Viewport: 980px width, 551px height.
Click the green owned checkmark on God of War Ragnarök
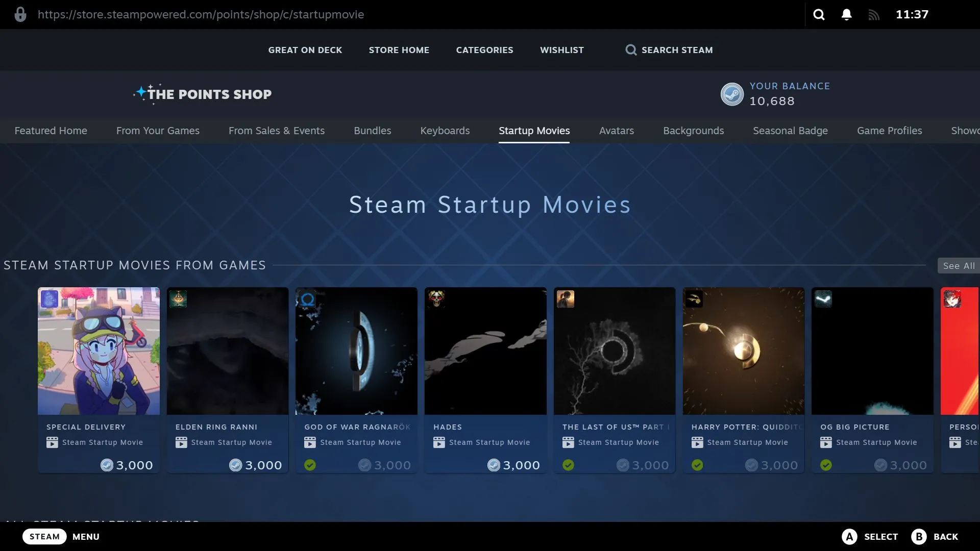[x=310, y=465]
